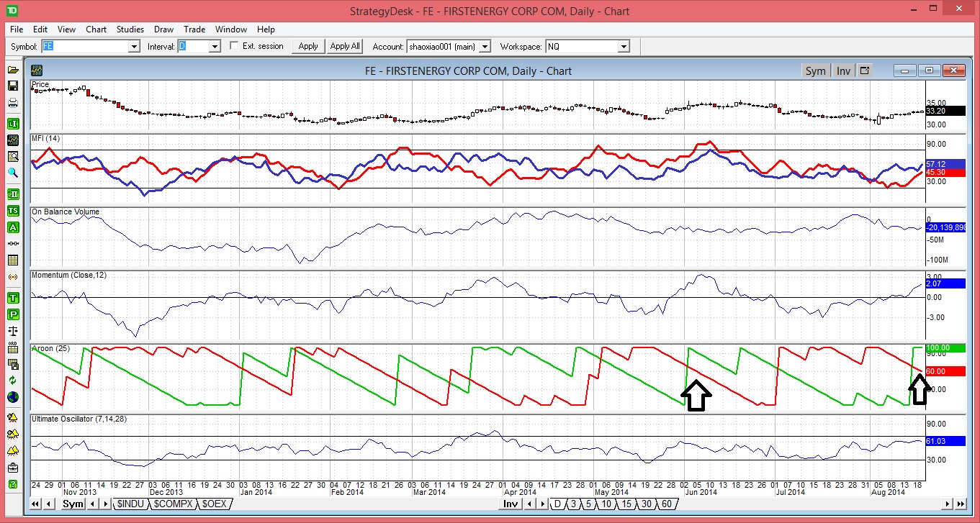Image resolution: width=980 pixels, height=523 pixels.
Task: Select the $COMPX symbol tab
Action: (x=173, y=504)
